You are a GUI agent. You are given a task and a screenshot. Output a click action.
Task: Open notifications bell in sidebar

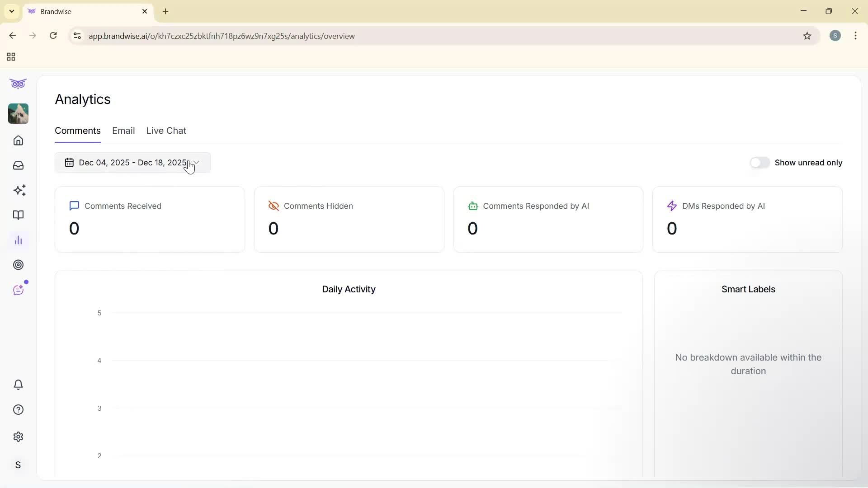pyautogui.click(x=18, y=385)
